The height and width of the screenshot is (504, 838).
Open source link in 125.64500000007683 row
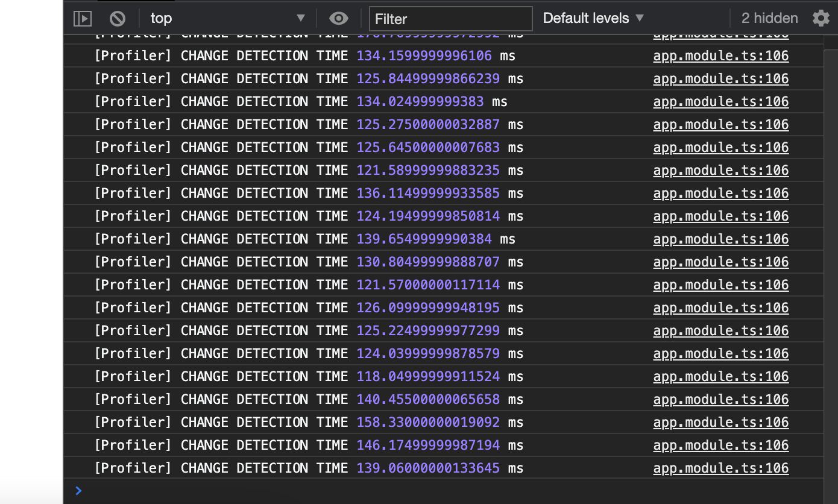tap(721, 148)
